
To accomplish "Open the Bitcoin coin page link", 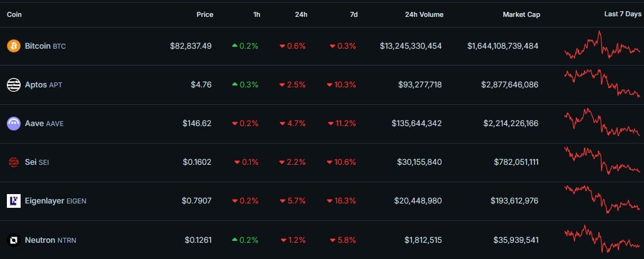I will click(38, 46).
